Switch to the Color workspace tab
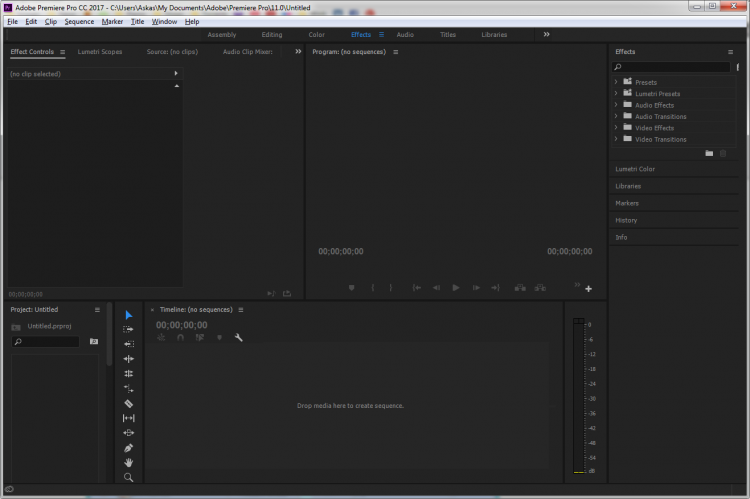The height and width of the screenshot is (499, 750). (x=316, y=34)
